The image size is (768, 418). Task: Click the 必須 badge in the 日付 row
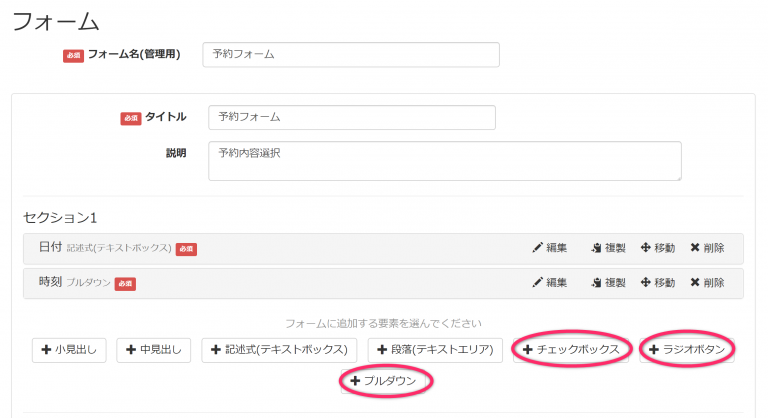click(186, 249)
